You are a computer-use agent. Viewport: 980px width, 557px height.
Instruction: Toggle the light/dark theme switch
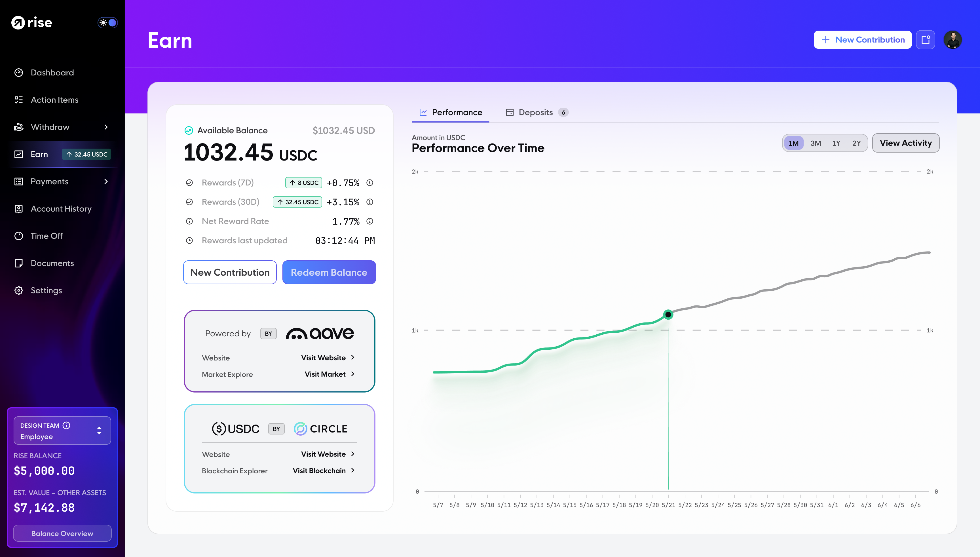click(107, 23)
